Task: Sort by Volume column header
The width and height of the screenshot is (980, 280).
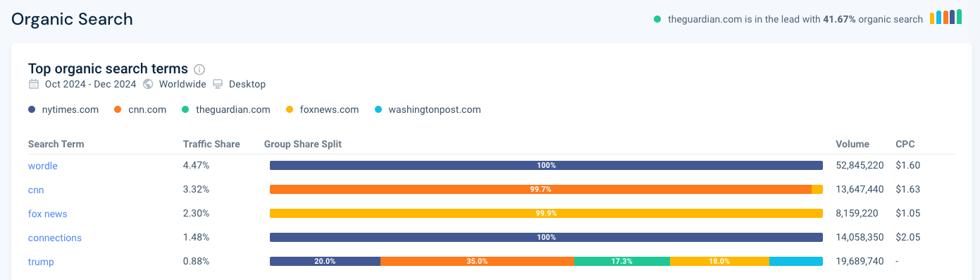Action: (x=852, y=144)
